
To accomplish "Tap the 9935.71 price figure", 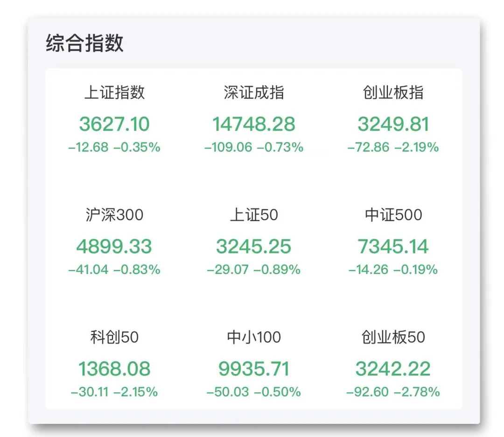I will click(253, 369).
